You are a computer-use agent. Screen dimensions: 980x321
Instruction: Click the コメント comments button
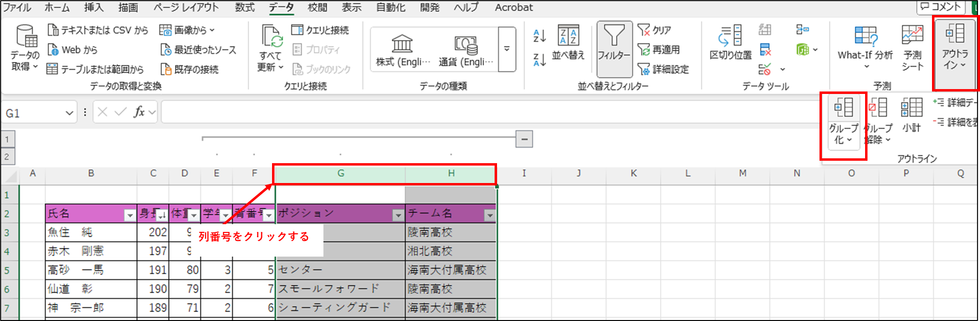click(x=940, y=7)
